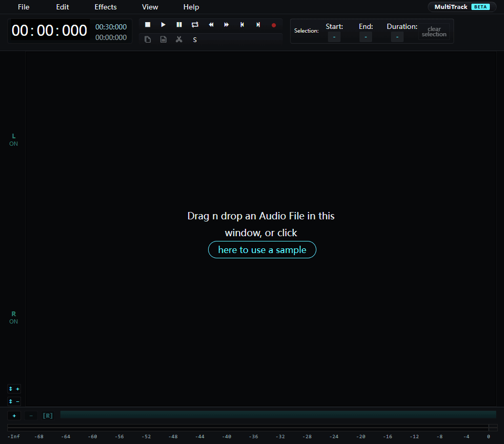Click the S silence icon in toolbar
Image resolution: width=504 pixels, height=444 pixels.
pos(195,40)
